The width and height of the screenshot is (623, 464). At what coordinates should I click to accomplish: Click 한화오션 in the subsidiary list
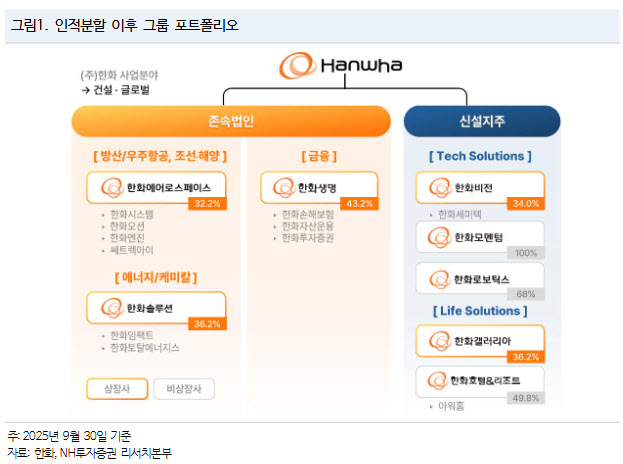[128, 226]
